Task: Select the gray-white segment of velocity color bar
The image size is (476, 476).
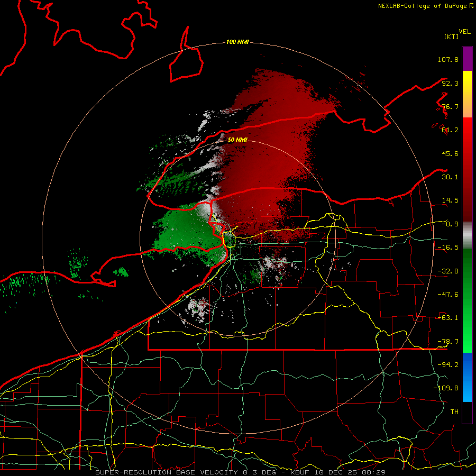Action: 467,235
